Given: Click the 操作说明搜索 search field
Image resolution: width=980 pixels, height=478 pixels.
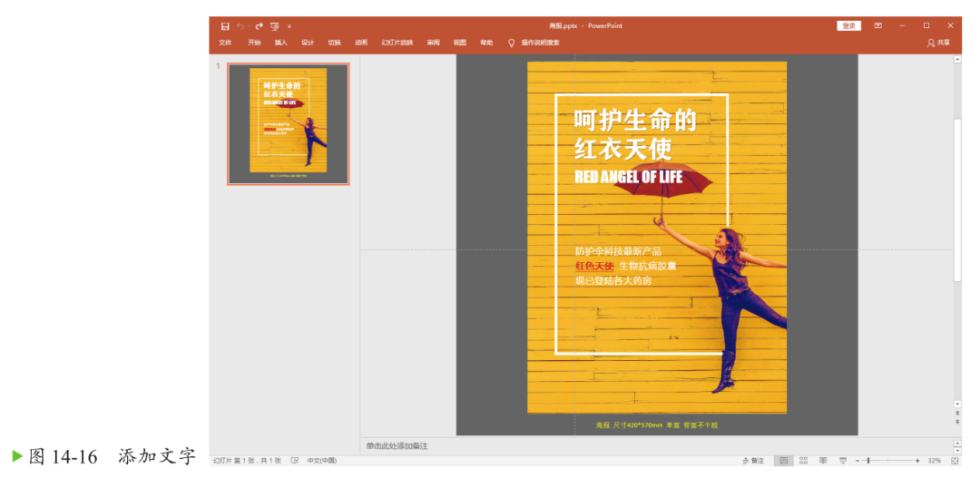Looking at the screenshot, I should tap(541, 43).
